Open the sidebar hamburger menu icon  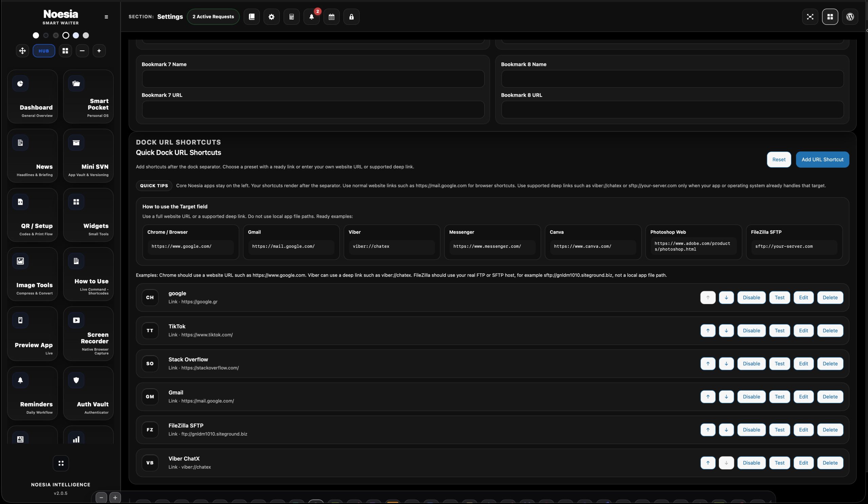click(x=106, y=17)
